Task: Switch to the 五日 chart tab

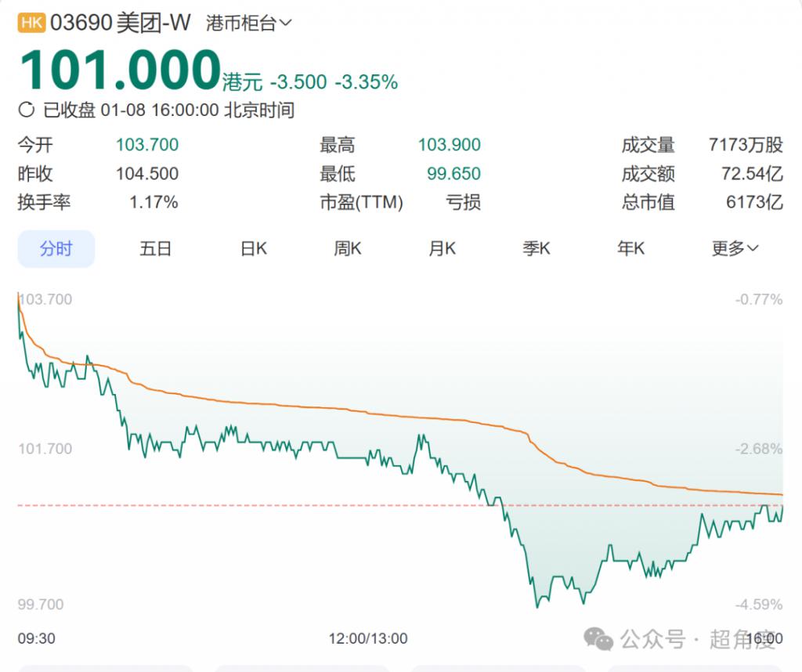Action: 155,249
